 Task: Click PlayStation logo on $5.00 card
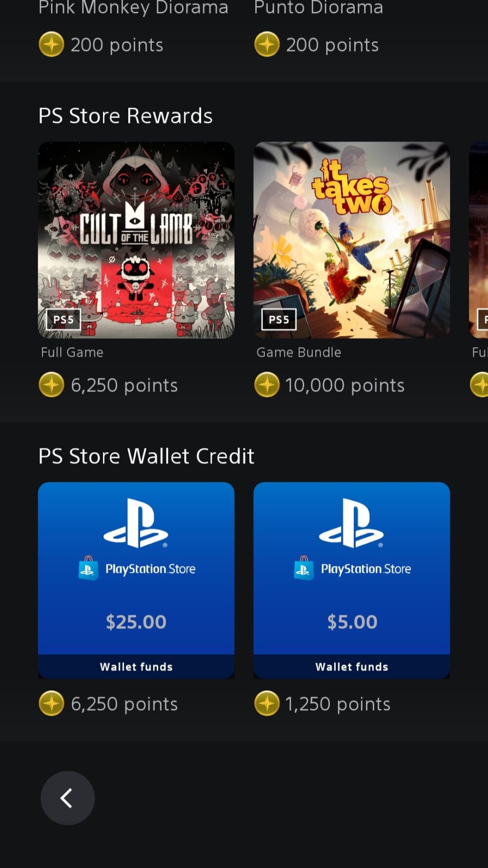pyautogui.click(x=351, y=523)
